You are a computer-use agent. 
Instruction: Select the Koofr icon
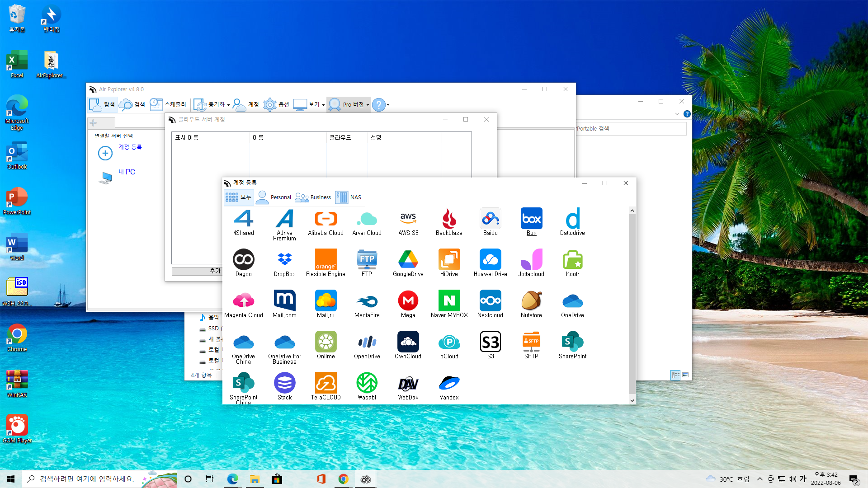[572, 263]
